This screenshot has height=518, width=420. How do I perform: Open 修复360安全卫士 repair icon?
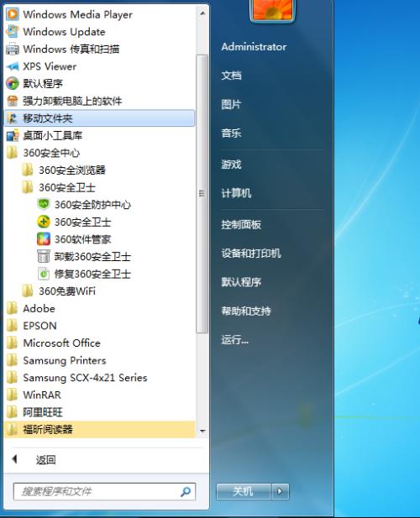(44, 274)
